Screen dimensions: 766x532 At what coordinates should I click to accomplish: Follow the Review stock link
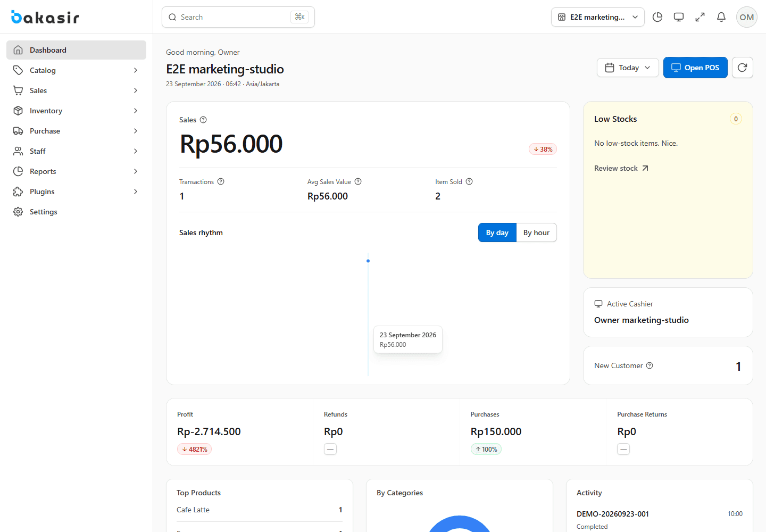pos(621,168)
